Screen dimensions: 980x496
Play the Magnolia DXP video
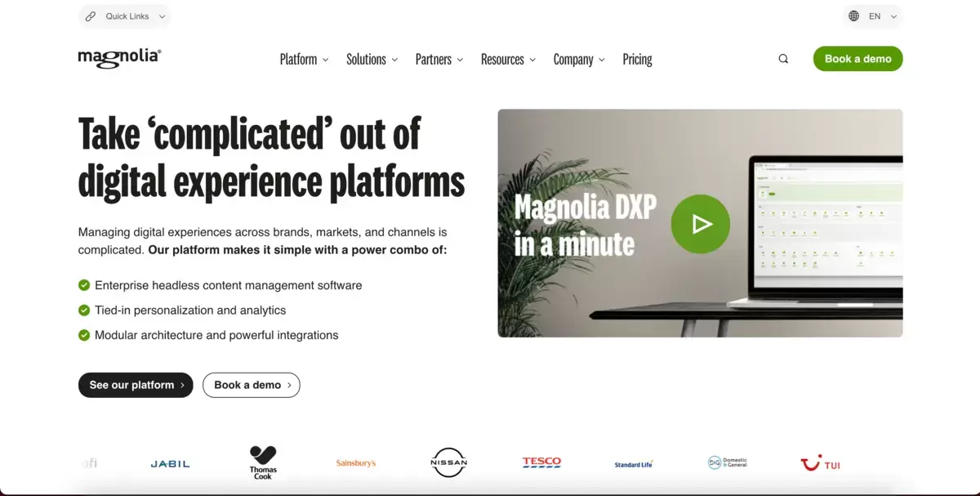(x=700, y=224)
